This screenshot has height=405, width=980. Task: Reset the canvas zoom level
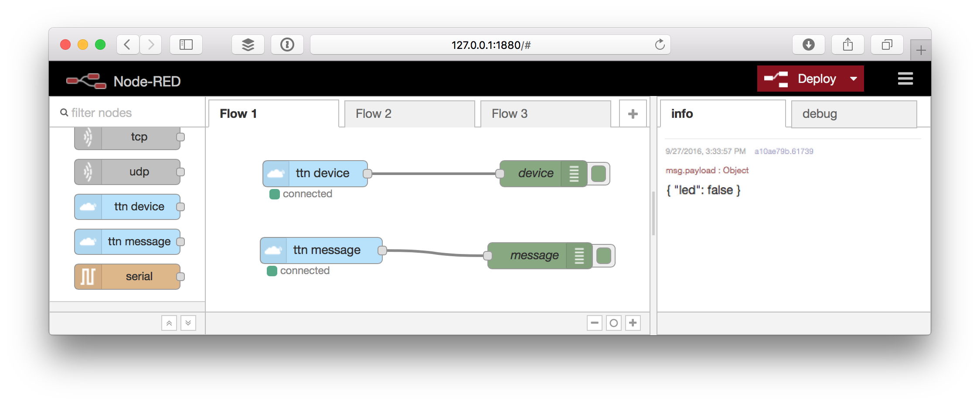(x=613, y=323)
